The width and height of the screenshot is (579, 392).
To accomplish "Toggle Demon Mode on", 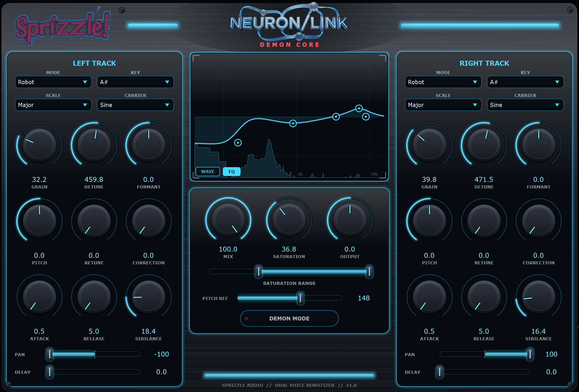I will (289, 318).
